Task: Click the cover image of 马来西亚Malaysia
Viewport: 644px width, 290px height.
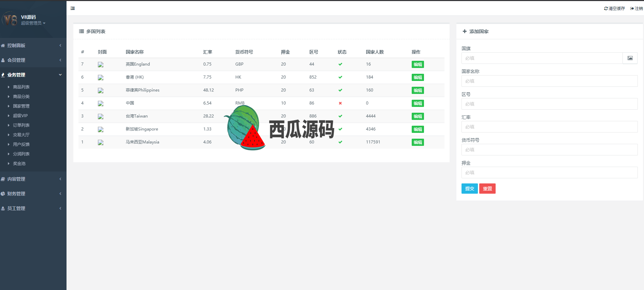Action: point(101,142)
